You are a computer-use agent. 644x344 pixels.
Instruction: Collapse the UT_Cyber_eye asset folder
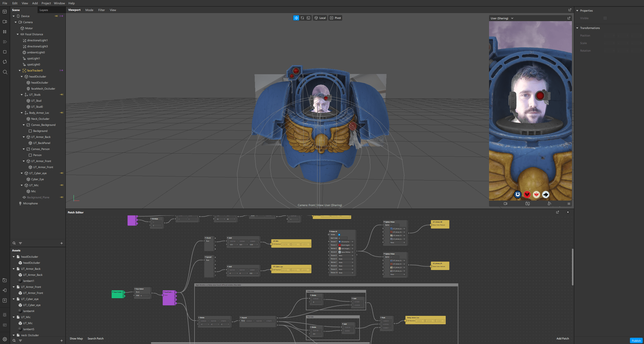click(14, 299)
